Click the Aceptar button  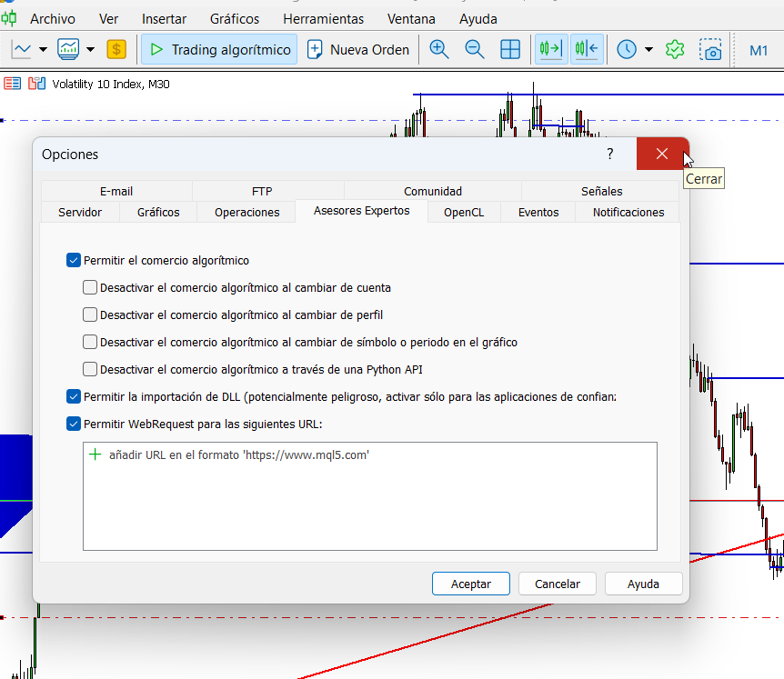click(x=471, y=584)
